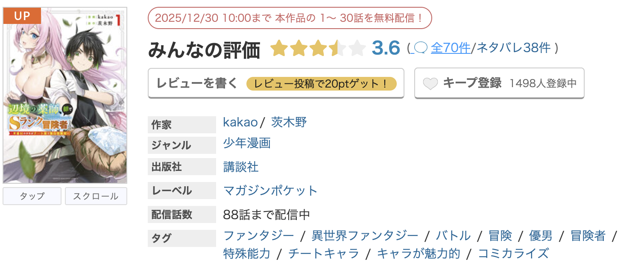Select タップ reading mode
Viewport: 644px width, 276px height.
(x=32, y=196)
